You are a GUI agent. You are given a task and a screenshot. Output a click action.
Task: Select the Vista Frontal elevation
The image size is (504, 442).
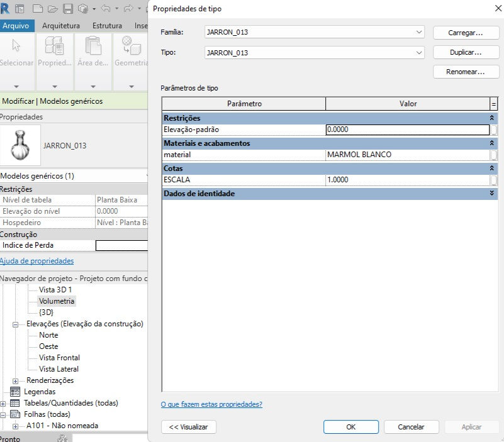60,358
